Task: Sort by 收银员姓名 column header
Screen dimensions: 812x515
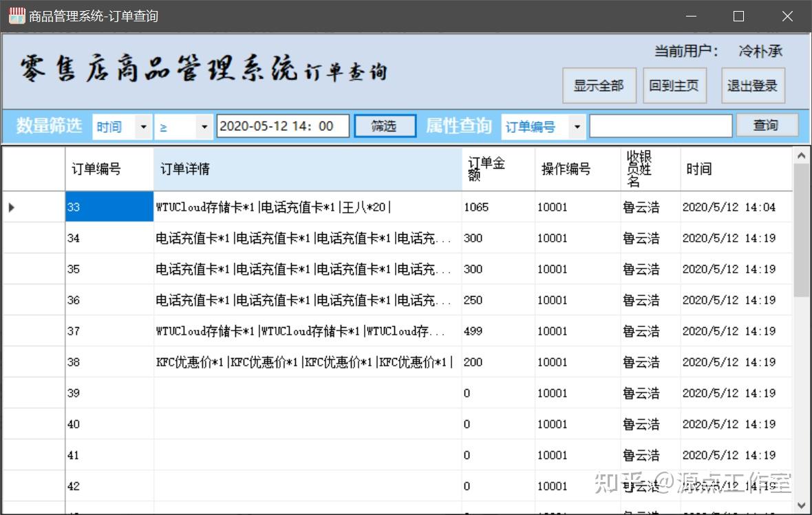Action: tap(650, 169)
